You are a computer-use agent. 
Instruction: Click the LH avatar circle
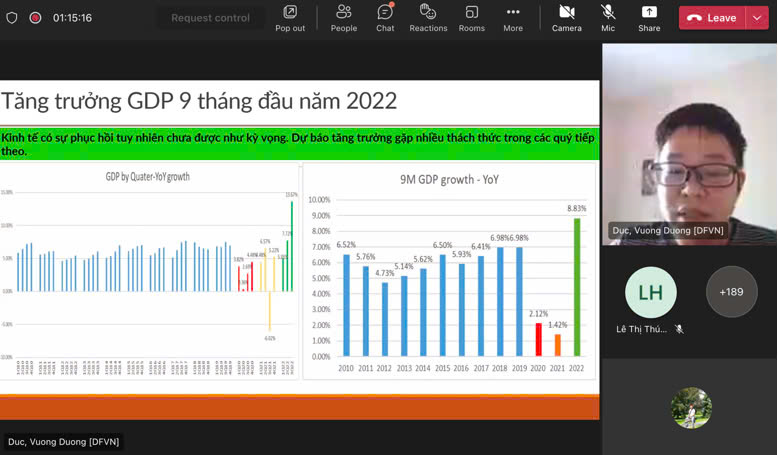point(650,292)
